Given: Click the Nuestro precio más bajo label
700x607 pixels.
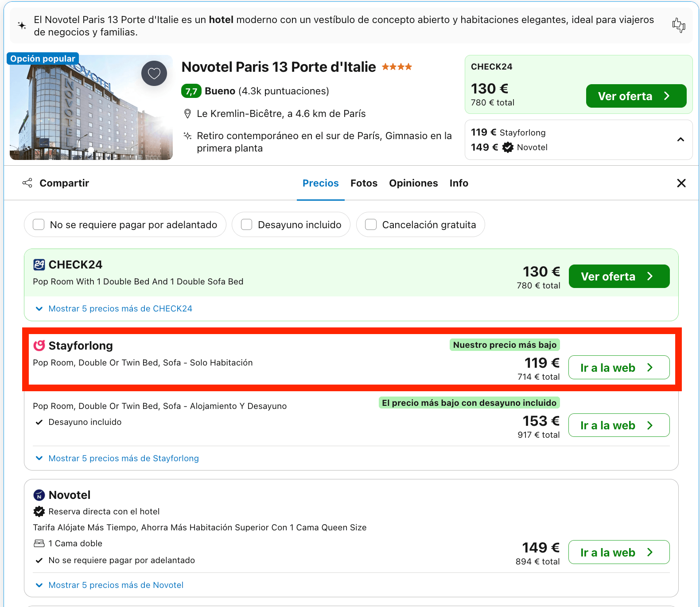Looking at the screenshot, I should point(505,345).
